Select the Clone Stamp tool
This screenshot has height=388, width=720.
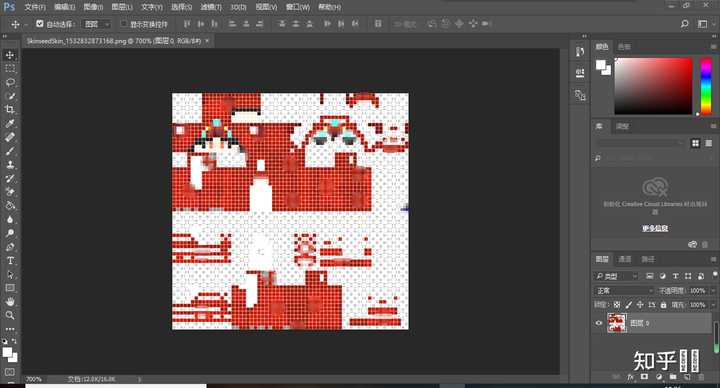point(10,165)
